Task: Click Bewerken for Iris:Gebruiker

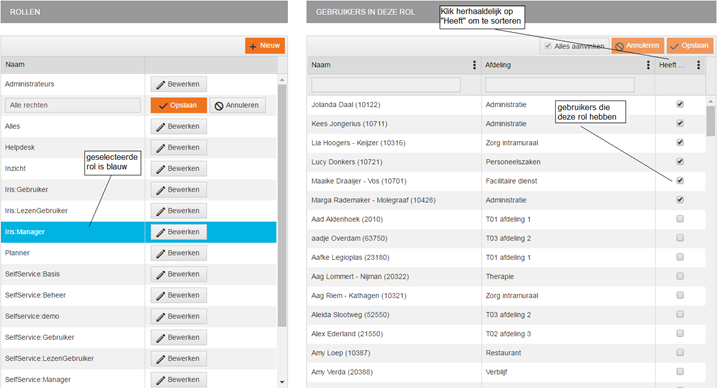Action: click(x=179, y=190)
